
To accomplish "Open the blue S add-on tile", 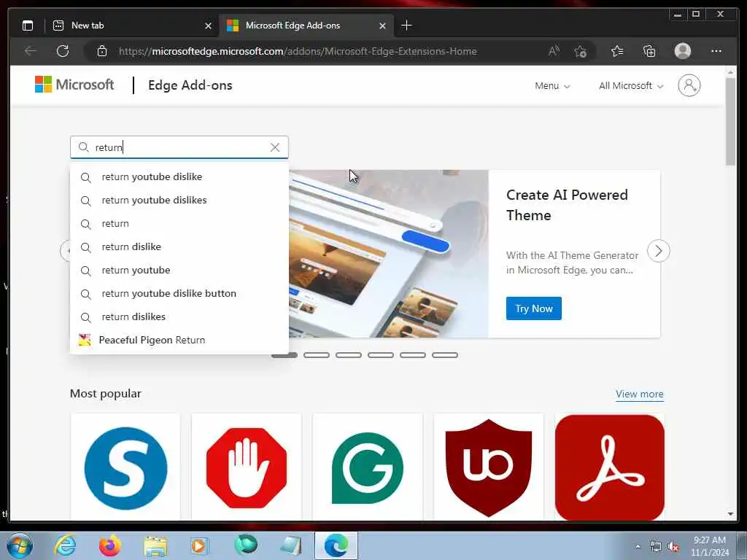I will click(125, 467).
